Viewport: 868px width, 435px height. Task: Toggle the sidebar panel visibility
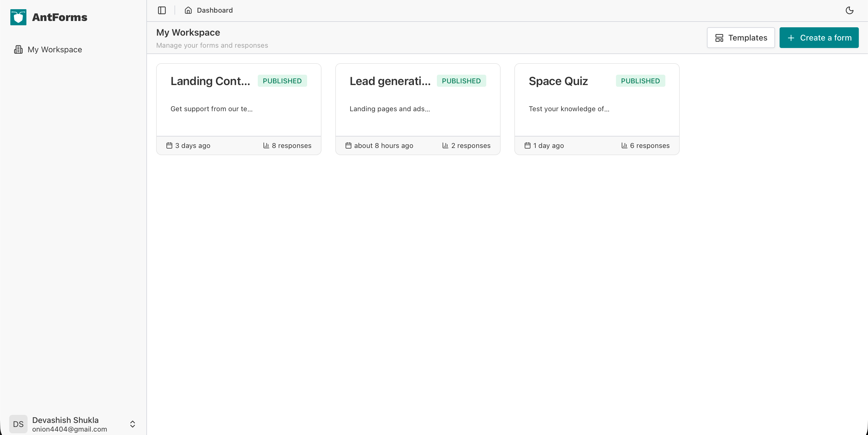click(x=162, y=10)
